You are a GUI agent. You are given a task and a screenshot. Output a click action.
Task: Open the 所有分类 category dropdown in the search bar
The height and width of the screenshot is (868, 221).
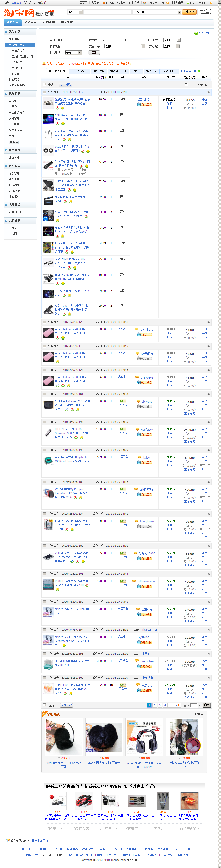(x=157, y=12)
